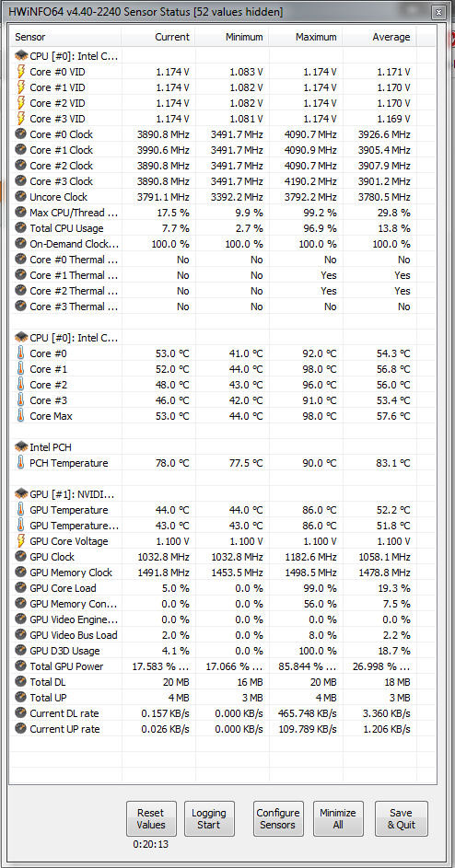The image size is (455, 868).
Task: Start logging with Logging Start button
Action: 209,818
